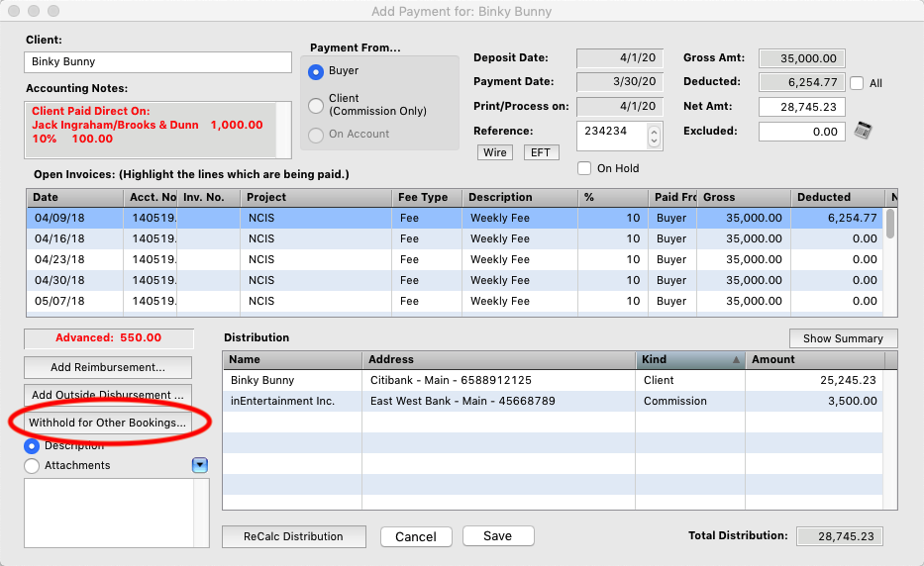Enable the On Hold checkbox
924x566 pixels.
[x=584, y=168]
